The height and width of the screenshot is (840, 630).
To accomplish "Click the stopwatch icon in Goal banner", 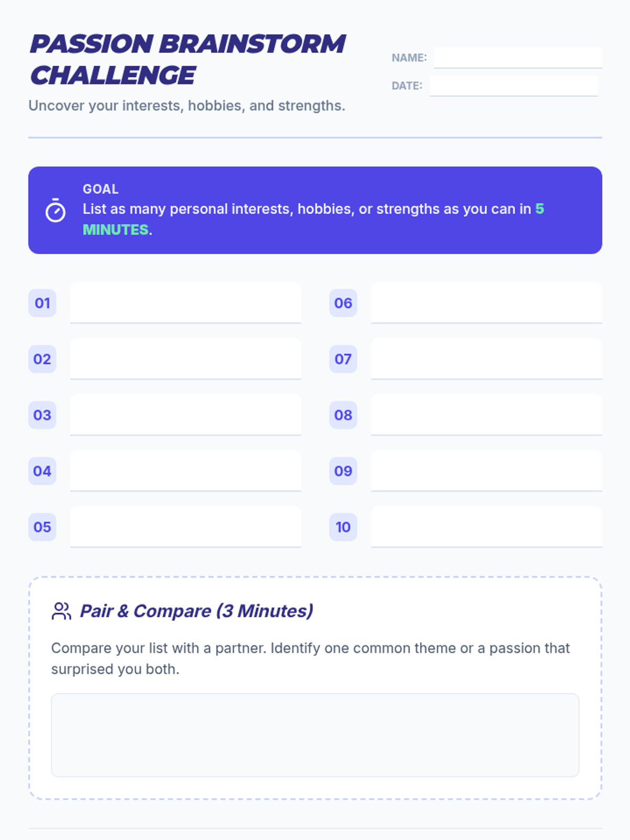I will point(55,211).
